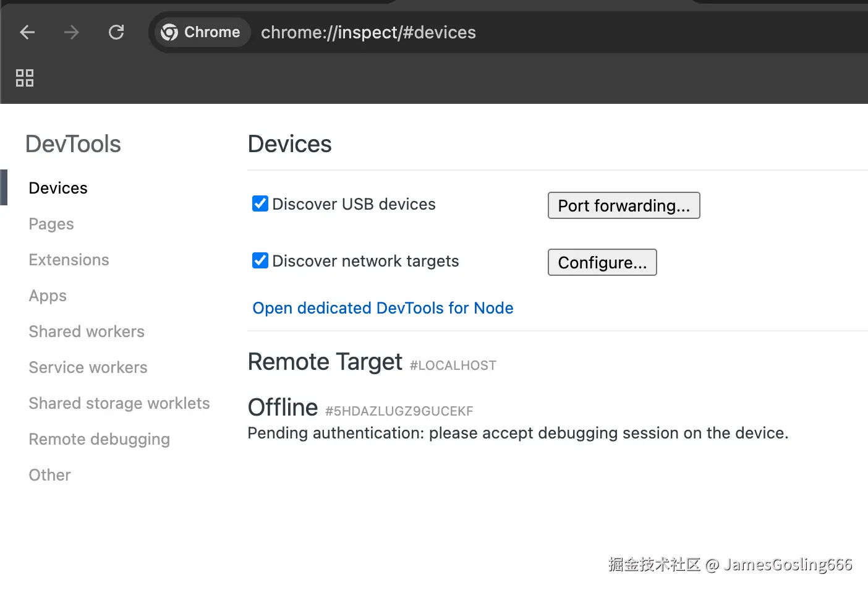This screenshot has height=590, width=868.
Task: Open dedicated DevTools for Node link
Action: pyautogui.click(x=383, y=308)
